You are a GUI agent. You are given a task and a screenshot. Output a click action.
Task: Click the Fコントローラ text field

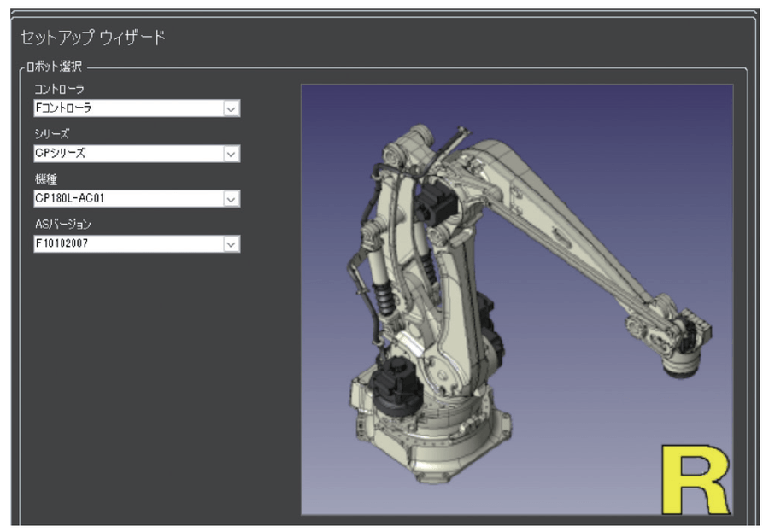(125, 108)
